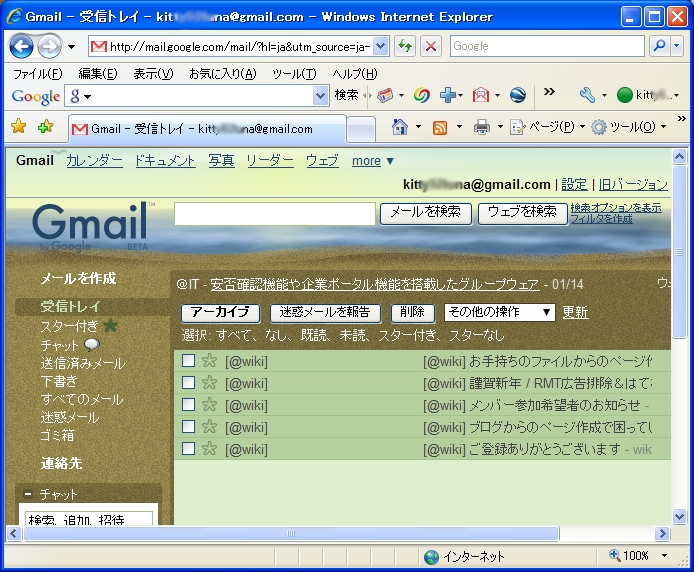The image size is (694, 572).
Task: Click the green star next to スター付き
Action: coord(110,326)
